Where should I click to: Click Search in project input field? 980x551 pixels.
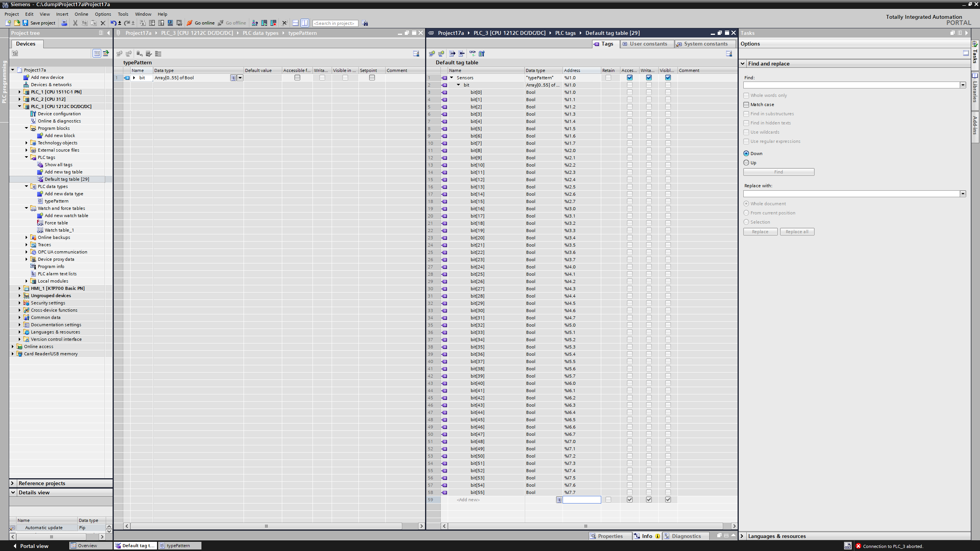[335, 23]
